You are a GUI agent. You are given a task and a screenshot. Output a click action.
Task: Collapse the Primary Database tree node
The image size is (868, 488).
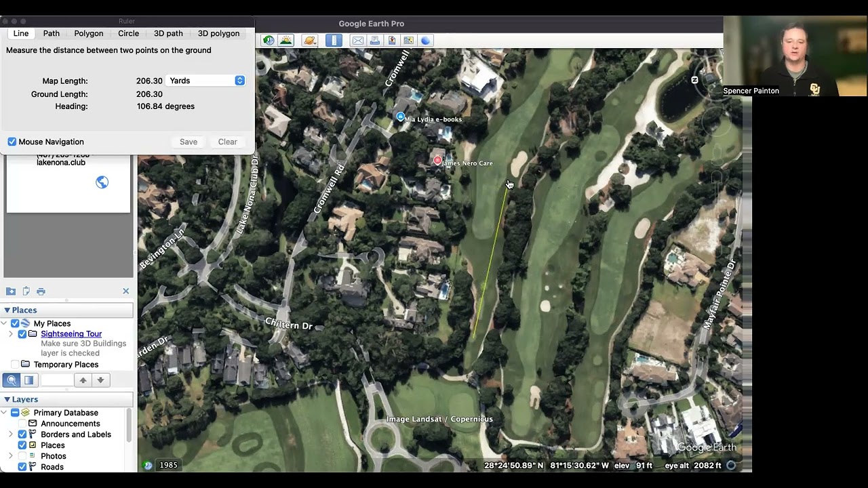[5, 413]
